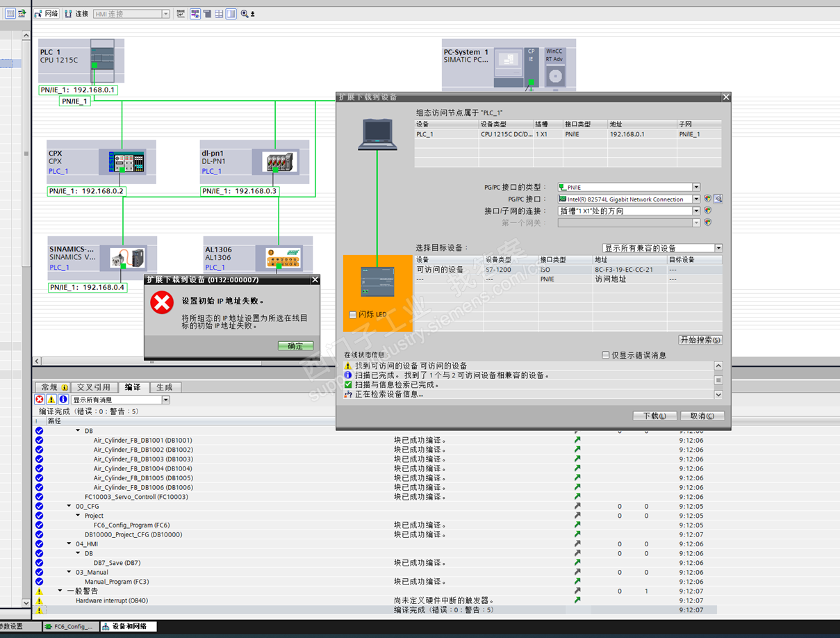
Task: Open the HMI 连接 connection type dropdown
Action: pyautogui.click(x=165, y=14)
